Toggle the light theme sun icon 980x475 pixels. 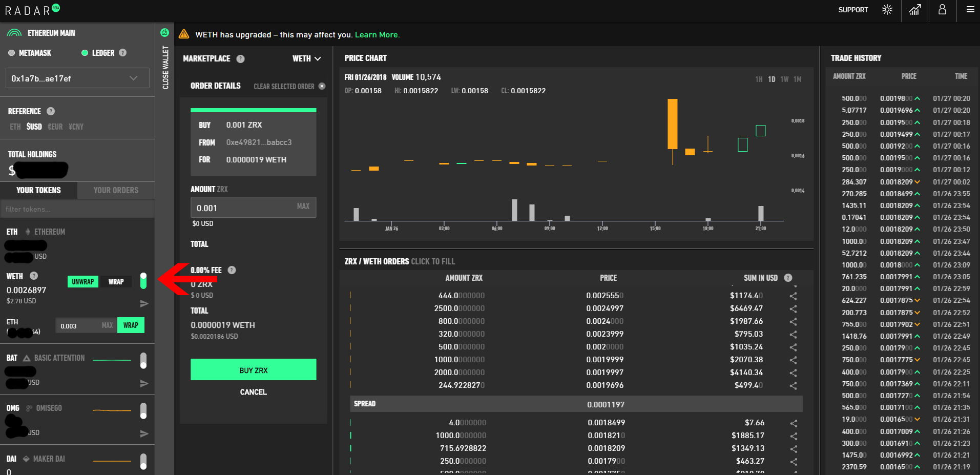click(x=887, y=10)
